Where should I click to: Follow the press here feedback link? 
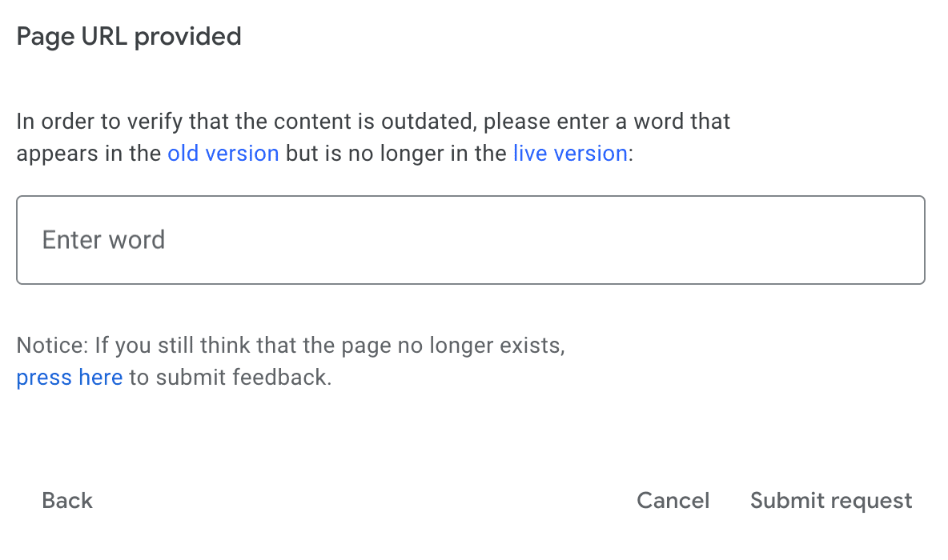click(x=69, y=378)
